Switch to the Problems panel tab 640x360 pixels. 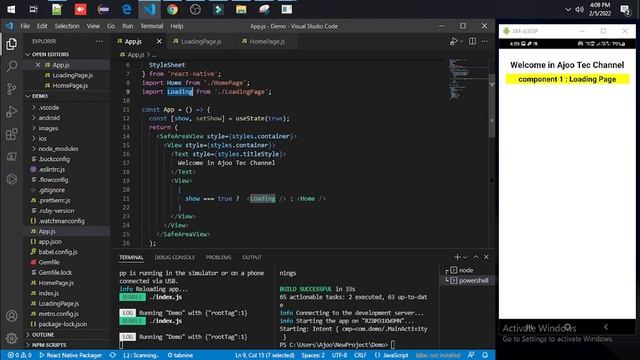click(x=218, y=258)
